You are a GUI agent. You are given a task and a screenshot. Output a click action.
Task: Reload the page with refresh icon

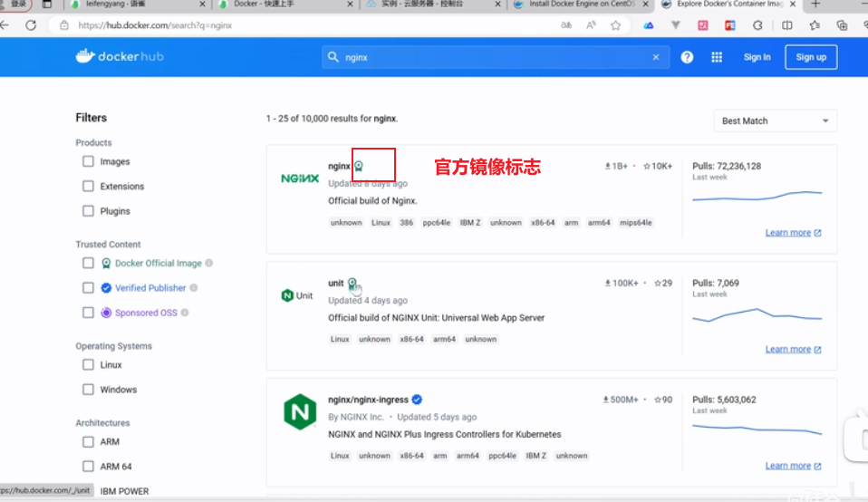point(31,24)
